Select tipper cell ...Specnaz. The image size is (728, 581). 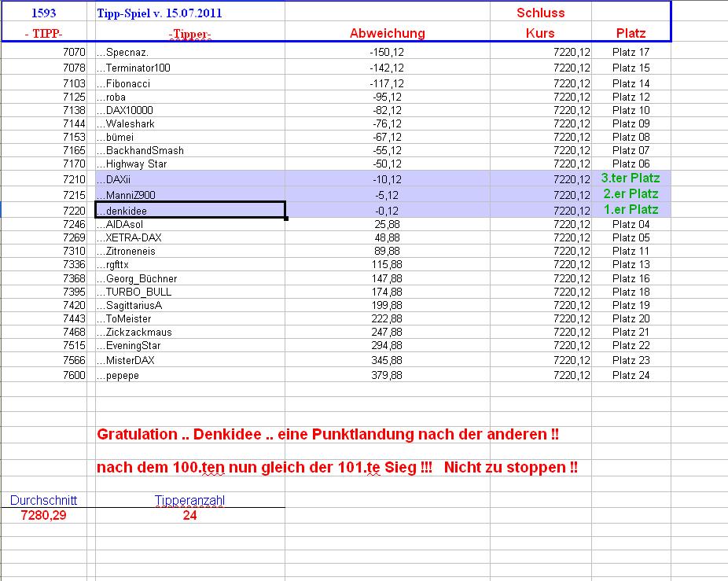pyautogui.click(x=190, y=52)
